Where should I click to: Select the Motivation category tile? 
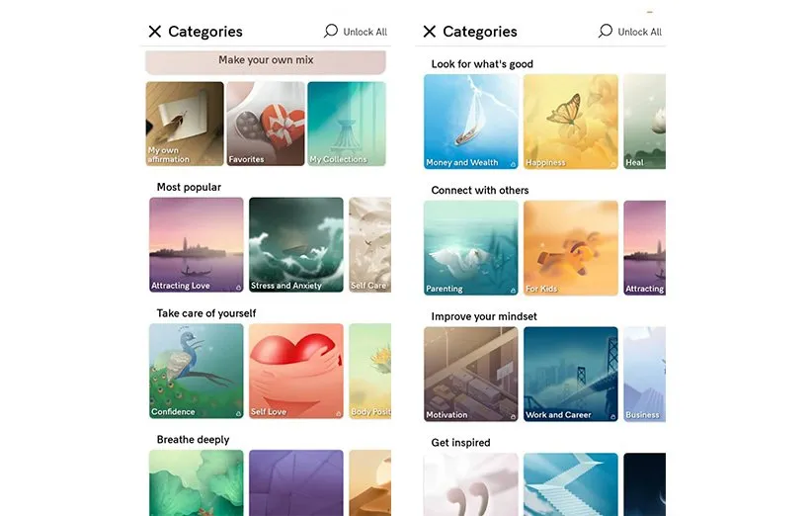471,374
